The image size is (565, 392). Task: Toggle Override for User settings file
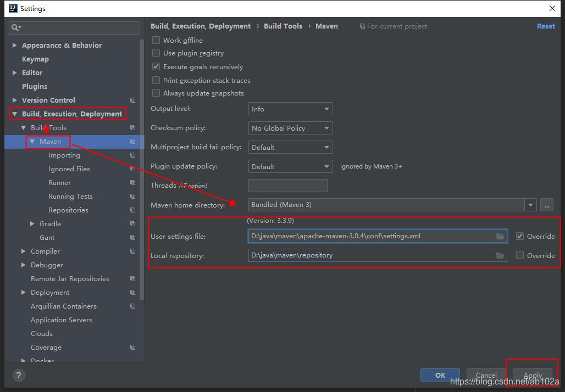tap(519, 236)
